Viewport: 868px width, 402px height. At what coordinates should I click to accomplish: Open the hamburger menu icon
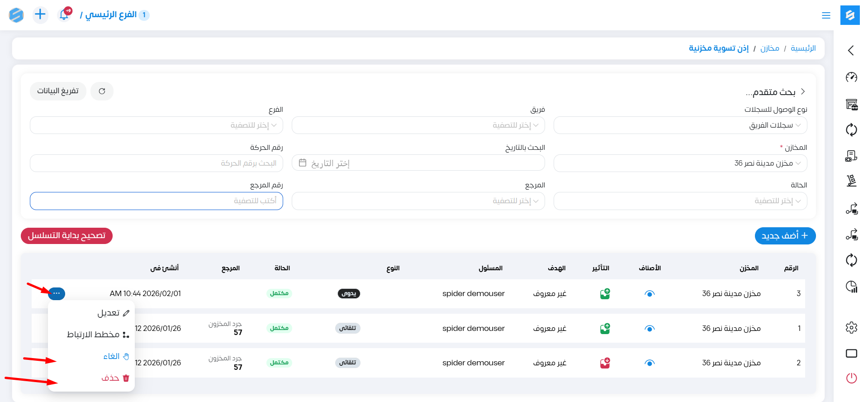tap(826, 15)
